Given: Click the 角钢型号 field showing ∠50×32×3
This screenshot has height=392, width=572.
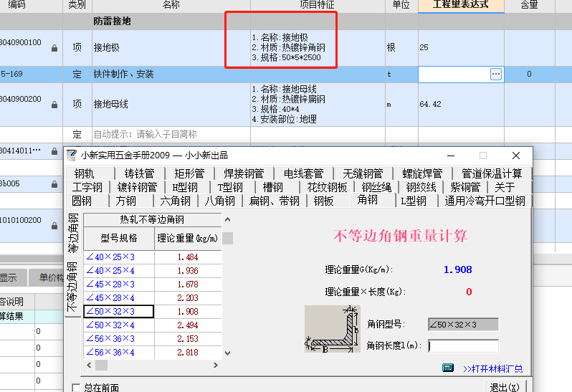Looking at the screenshot, I should tap(463, 325).
